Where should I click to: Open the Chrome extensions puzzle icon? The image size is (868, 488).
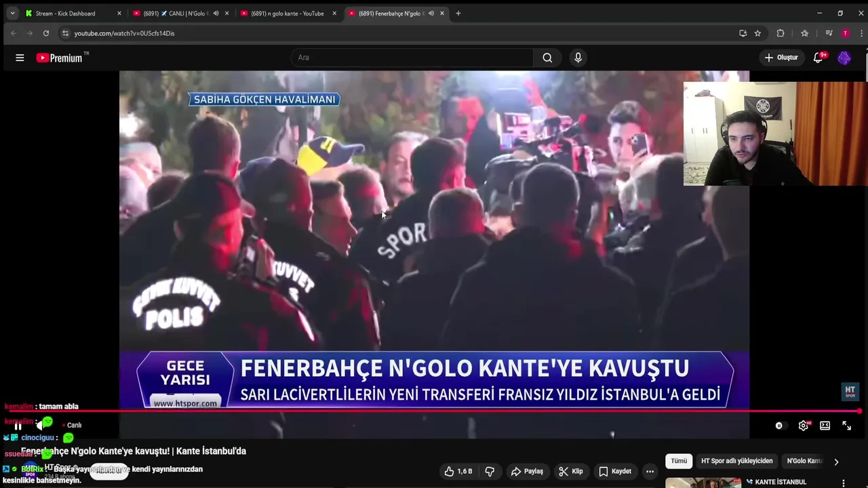tap(781, 33)
